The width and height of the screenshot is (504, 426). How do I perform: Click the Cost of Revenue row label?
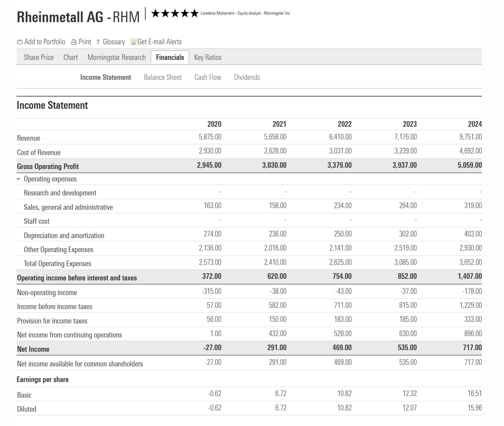[39, 152]
